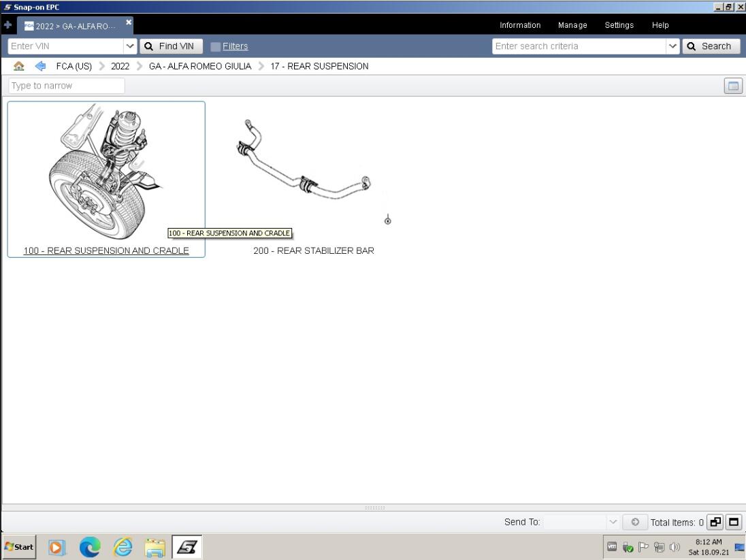
Task: Open the Filters link
Action: coord(235,46)
